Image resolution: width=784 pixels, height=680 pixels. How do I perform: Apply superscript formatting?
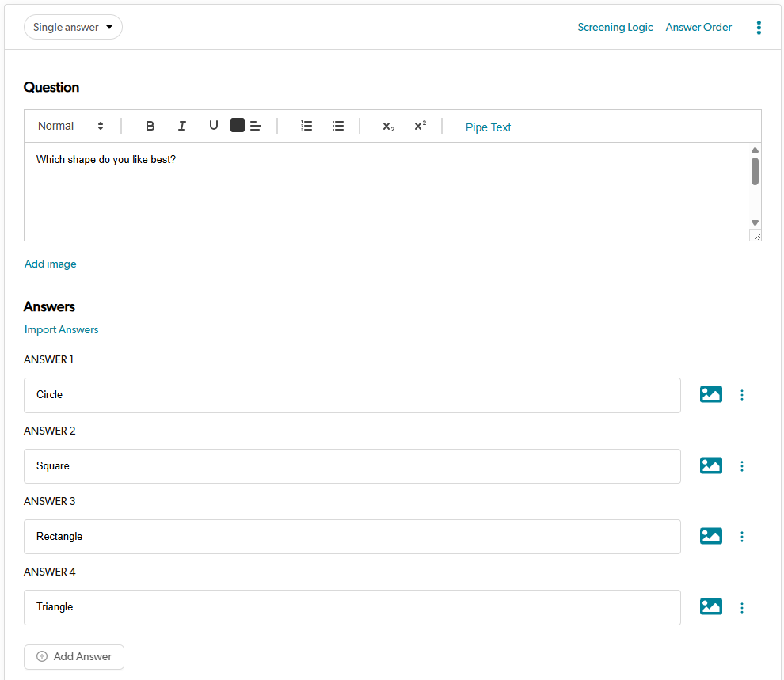(x=420, y=126)
